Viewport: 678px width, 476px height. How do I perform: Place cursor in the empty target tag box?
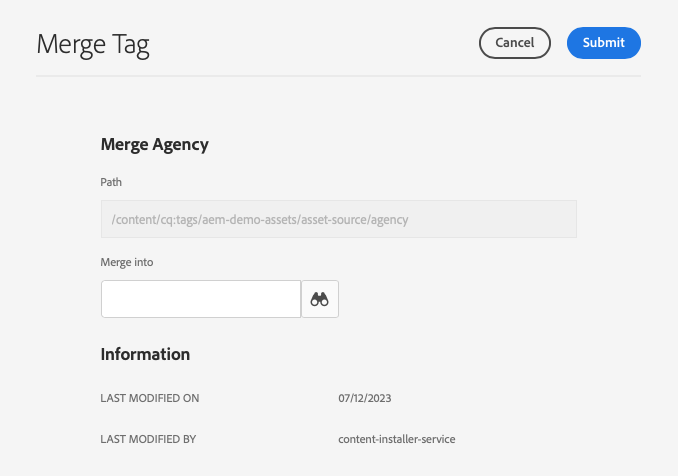201,299
